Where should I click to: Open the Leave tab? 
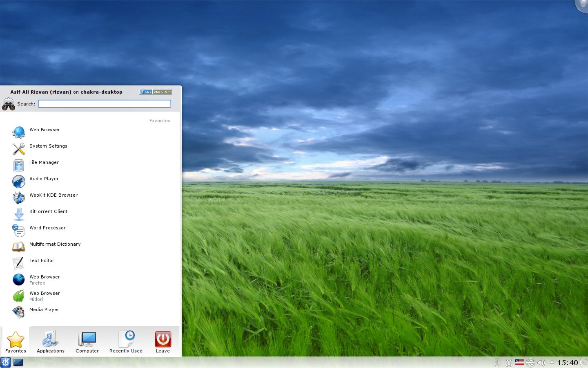[x=163, y=342]
